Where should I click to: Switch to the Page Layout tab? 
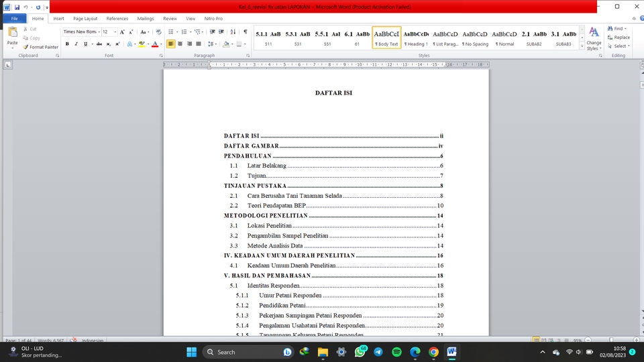click(x=85, y=19)
